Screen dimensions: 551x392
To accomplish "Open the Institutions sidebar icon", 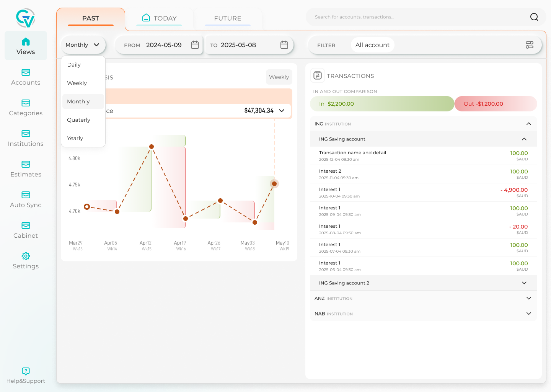I will tap(26, 134).
